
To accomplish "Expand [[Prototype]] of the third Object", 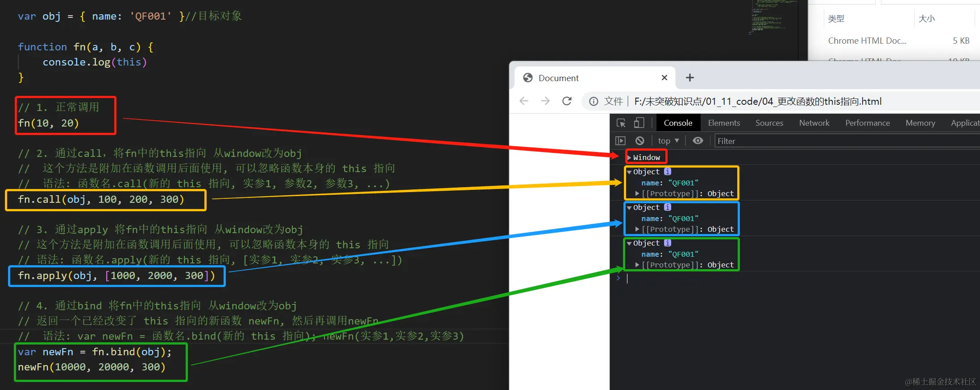I will [x=637, y=265].
